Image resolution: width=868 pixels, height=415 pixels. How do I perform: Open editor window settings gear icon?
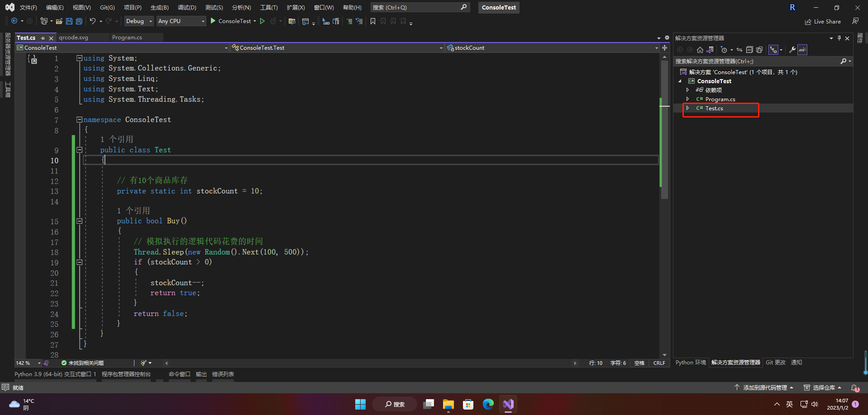[x=667, y=38]
